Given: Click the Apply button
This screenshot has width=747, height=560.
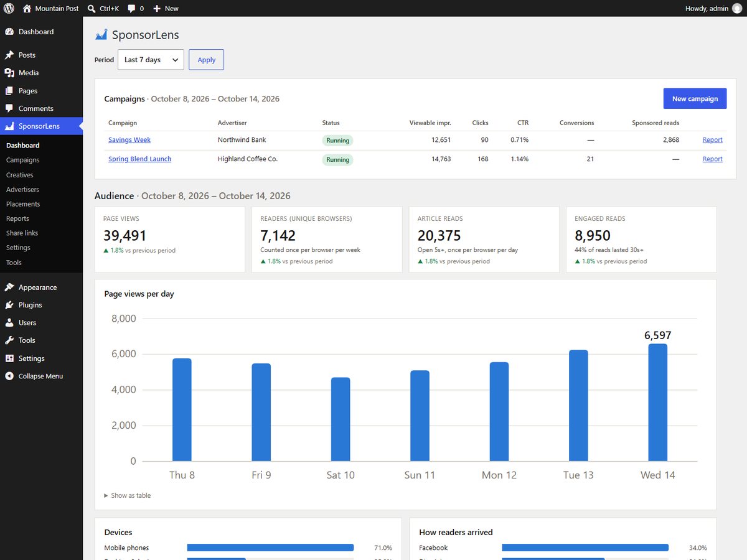Looking at the screenshot, I should [206, 60].
